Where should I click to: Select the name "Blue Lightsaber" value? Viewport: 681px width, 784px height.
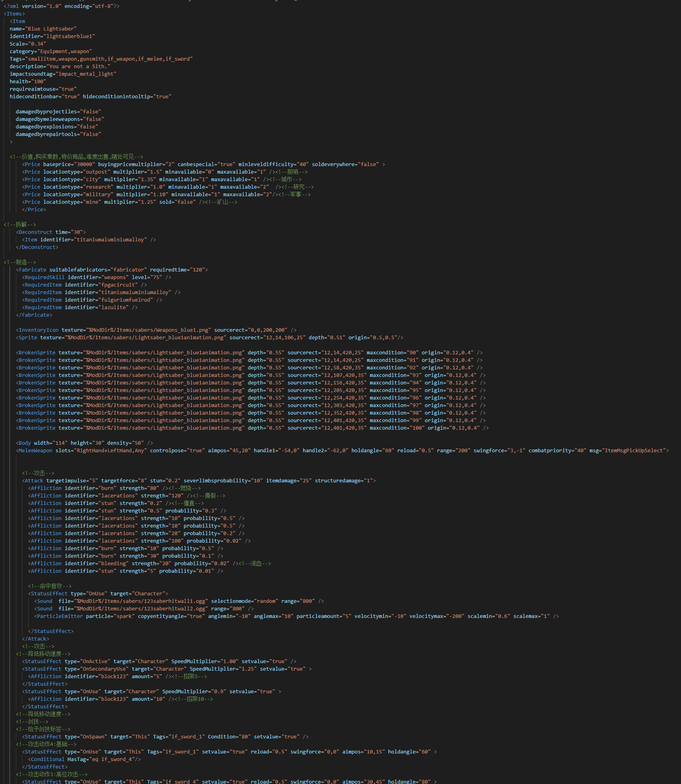point(51,29)
